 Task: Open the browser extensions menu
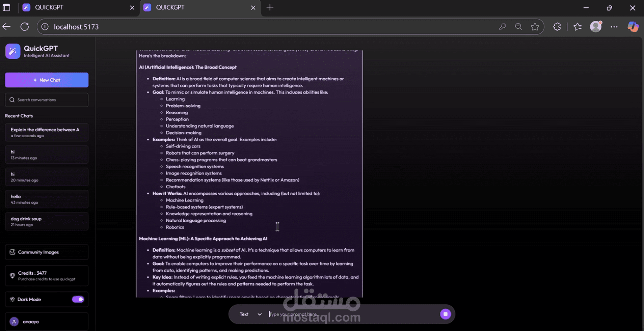[x=557, y=27]
